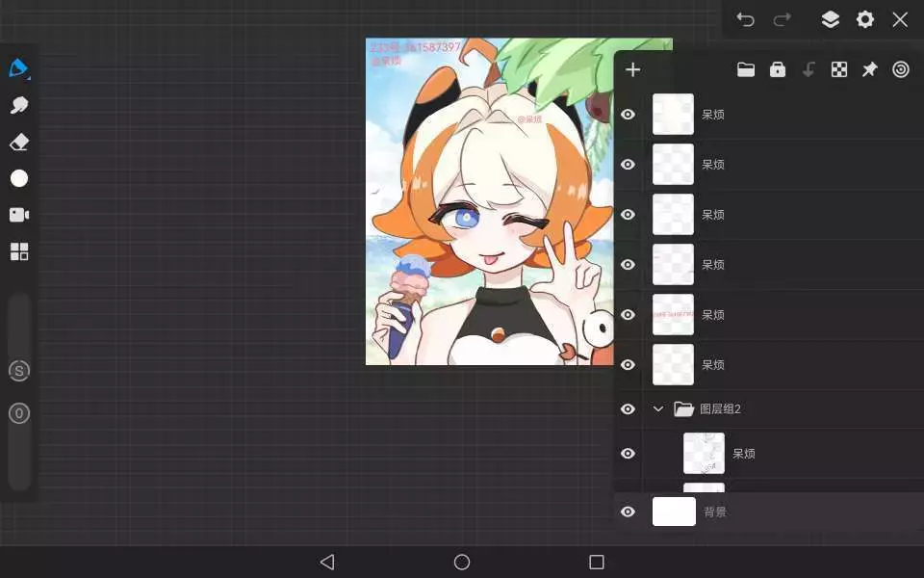Toggle eye of the topmost 呆烦 layer
Screen dimensions: 924x578
point(629,114)
